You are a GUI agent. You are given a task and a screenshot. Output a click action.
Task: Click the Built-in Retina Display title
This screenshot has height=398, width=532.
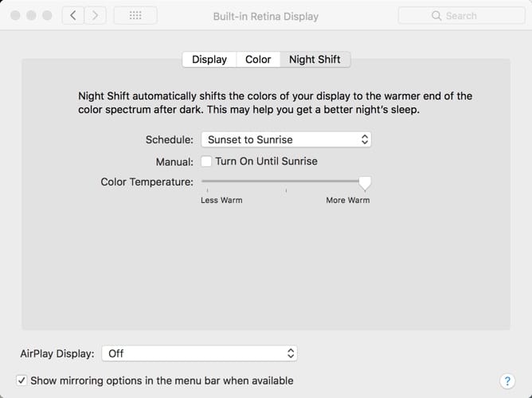266,16
